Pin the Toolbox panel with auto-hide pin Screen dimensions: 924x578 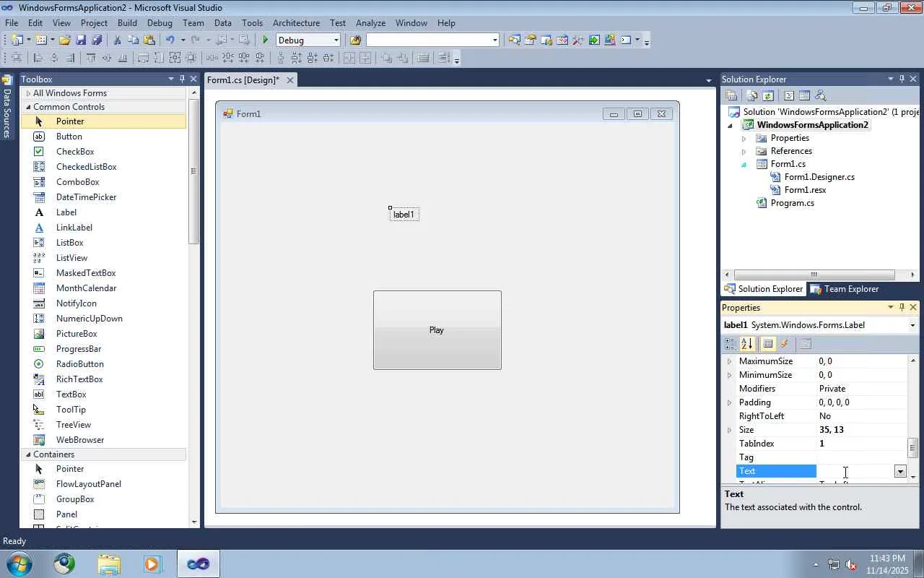(182, 79)
